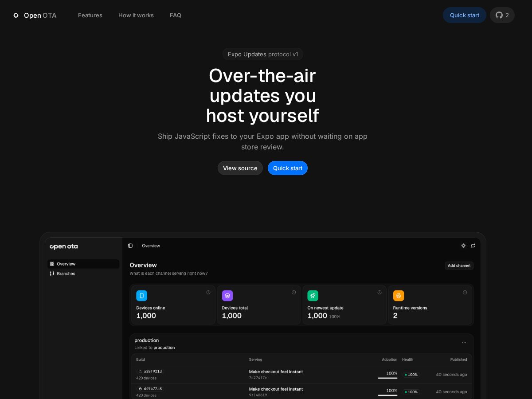
Task: Toggle the sidebar panel icon
Action: (x=130, y=246)
